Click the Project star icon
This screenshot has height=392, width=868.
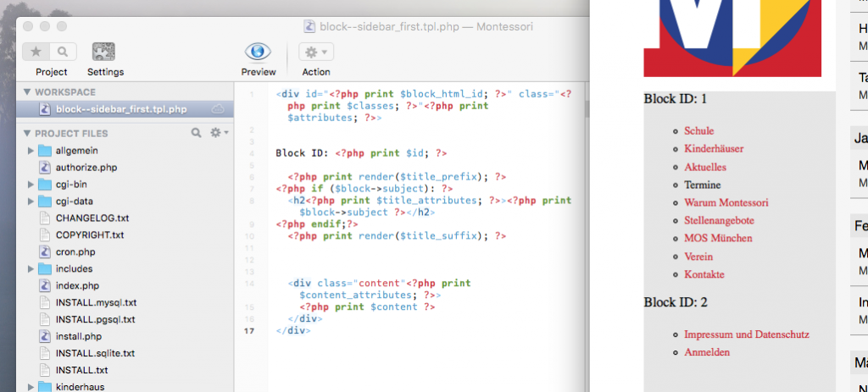coord(36,52)
